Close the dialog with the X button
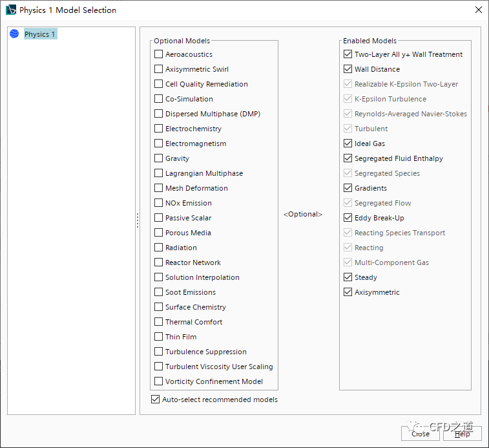 pos(479,10)
